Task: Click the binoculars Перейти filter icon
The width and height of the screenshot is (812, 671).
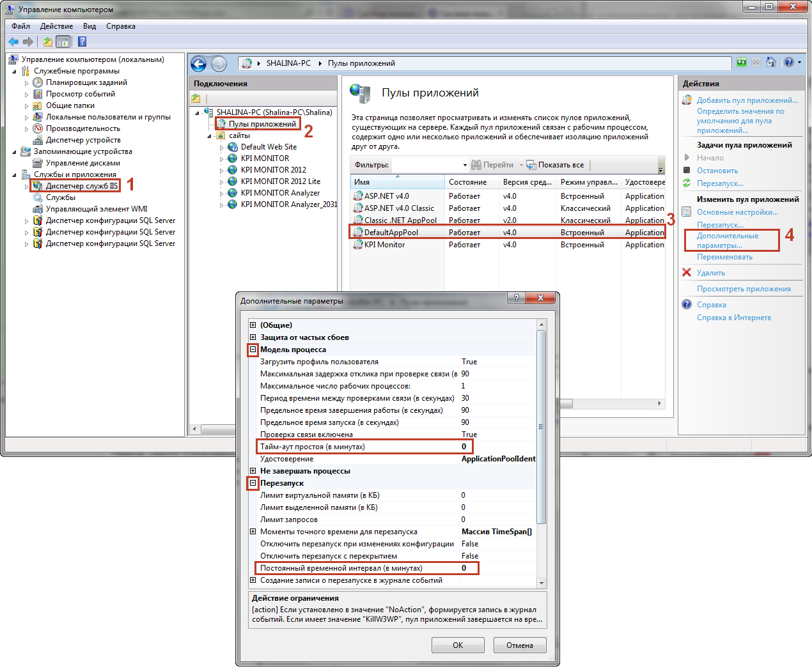Action: [476, 165]
